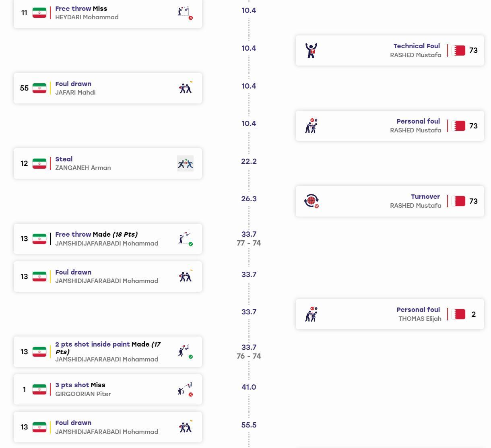Click the Steal icon for ZANGANEH Arman
This screenshot has height=448, width=491.
[x=185, y=163]
